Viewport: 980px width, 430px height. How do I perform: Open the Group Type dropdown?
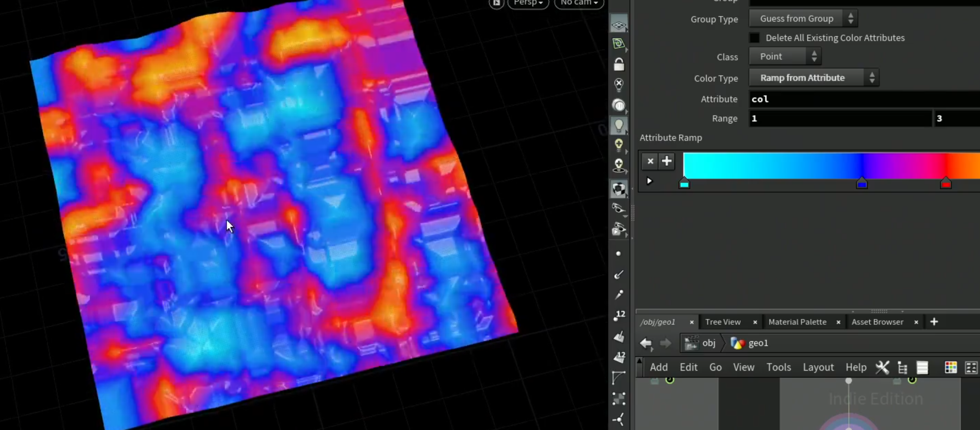[x=803, y=18]
